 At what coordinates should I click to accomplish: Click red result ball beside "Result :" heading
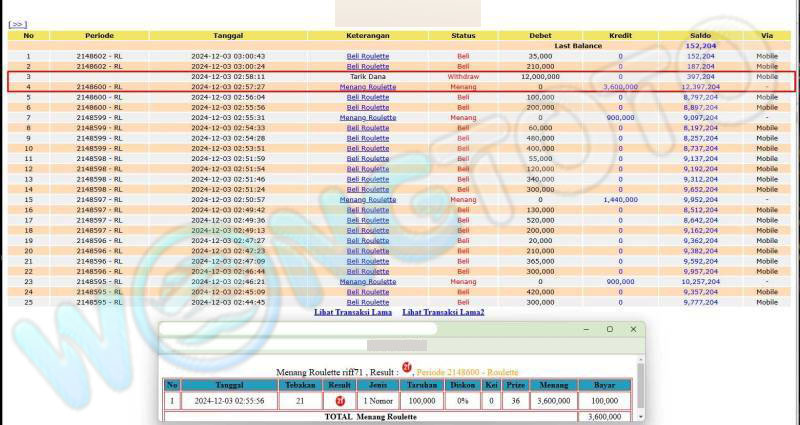[407, 367]
